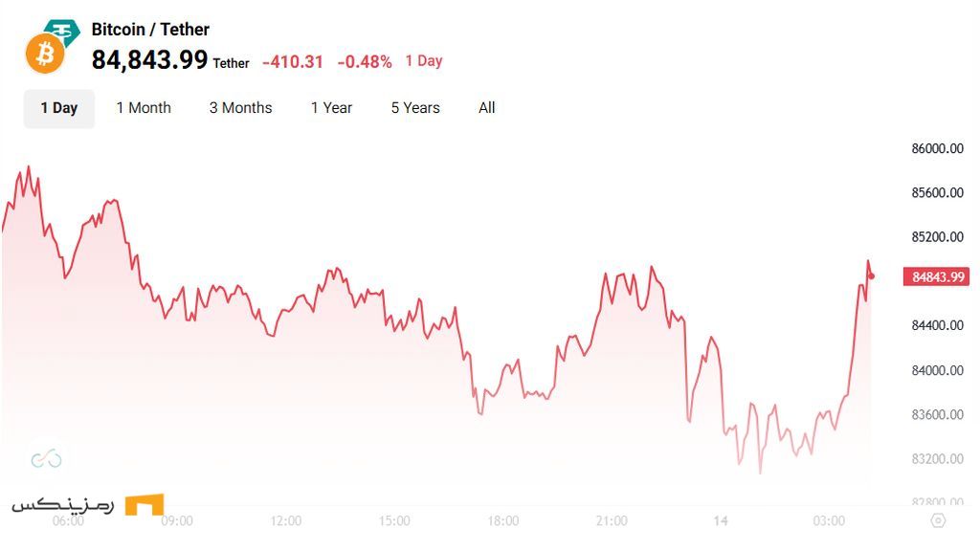View the 5 Years price history
This screenshot has width=980, height=551.
coord(415,108)
